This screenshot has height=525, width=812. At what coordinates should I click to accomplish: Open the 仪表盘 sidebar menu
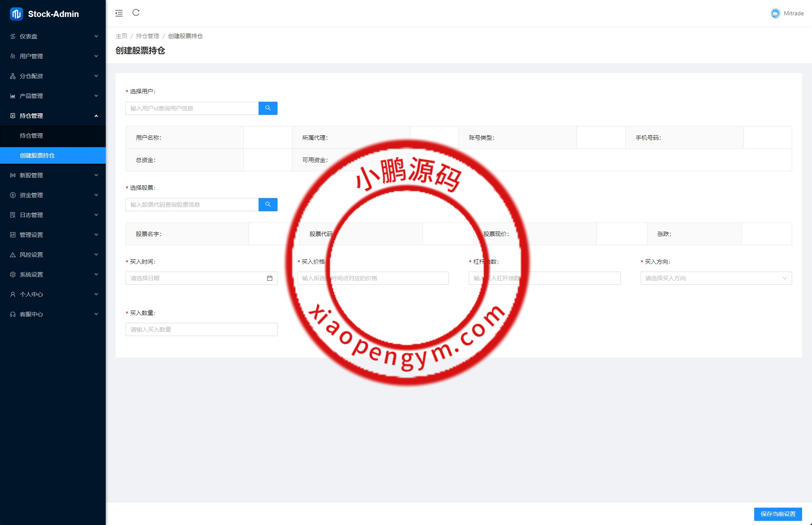[x=53, y=36]
